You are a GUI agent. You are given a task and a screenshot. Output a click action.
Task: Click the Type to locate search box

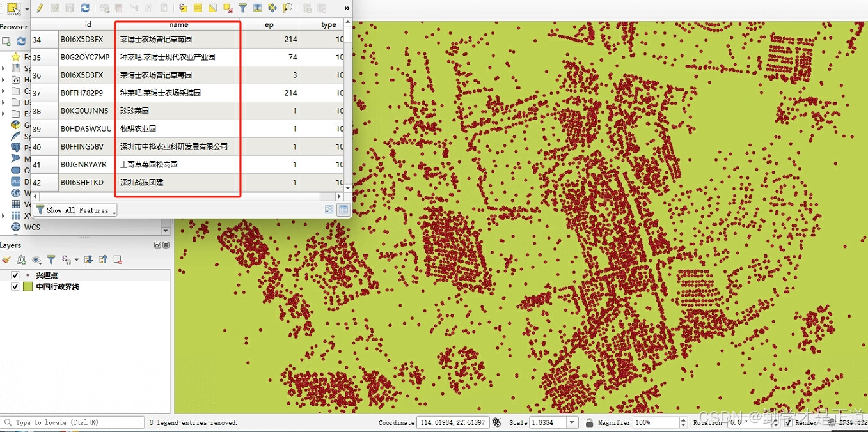click(72, 422)
